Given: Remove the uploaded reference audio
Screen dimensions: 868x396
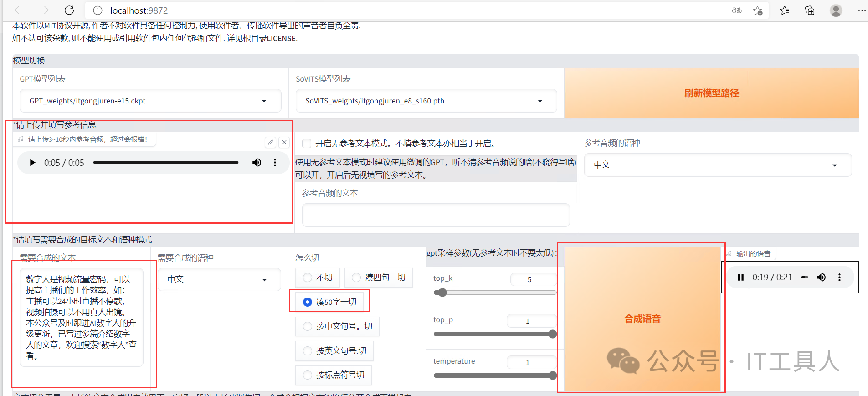Looking at the screenshot, I should pyautogui.click(x=284, y=142).
